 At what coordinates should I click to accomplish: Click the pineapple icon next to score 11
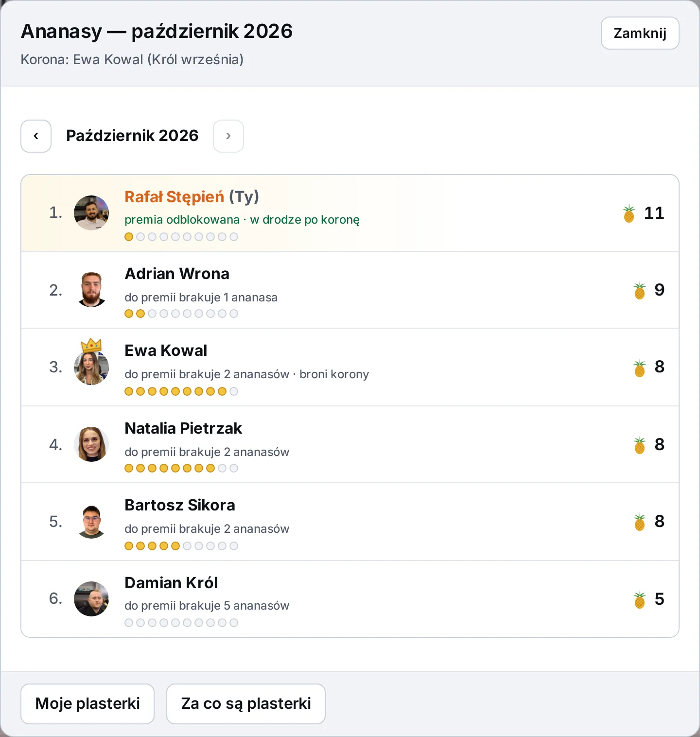(629, 213)
